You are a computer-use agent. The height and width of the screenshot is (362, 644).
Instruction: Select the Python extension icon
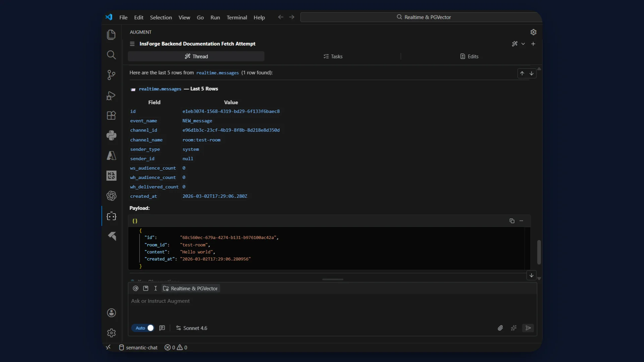[111, 135]
